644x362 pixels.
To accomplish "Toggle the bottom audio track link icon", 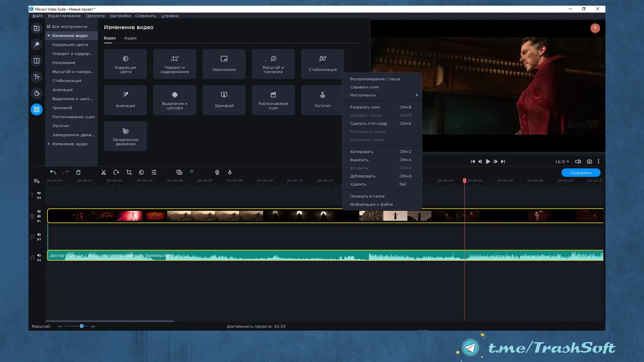I will tap(39, 260).
